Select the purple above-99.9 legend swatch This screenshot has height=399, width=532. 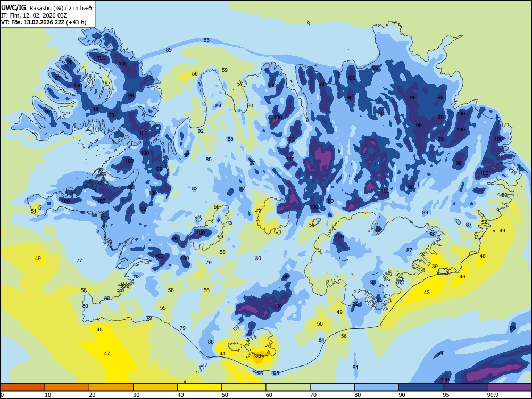[x=509, y=387]
